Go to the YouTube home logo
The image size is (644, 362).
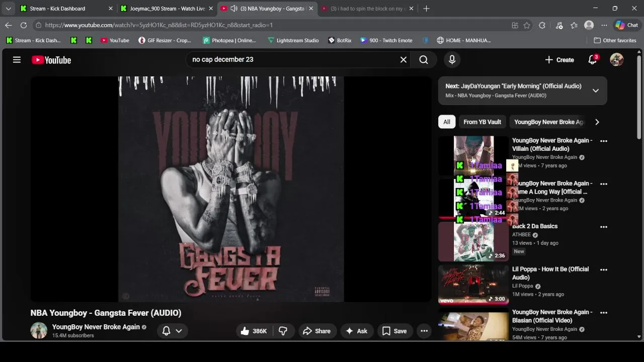tap(51, 60)
